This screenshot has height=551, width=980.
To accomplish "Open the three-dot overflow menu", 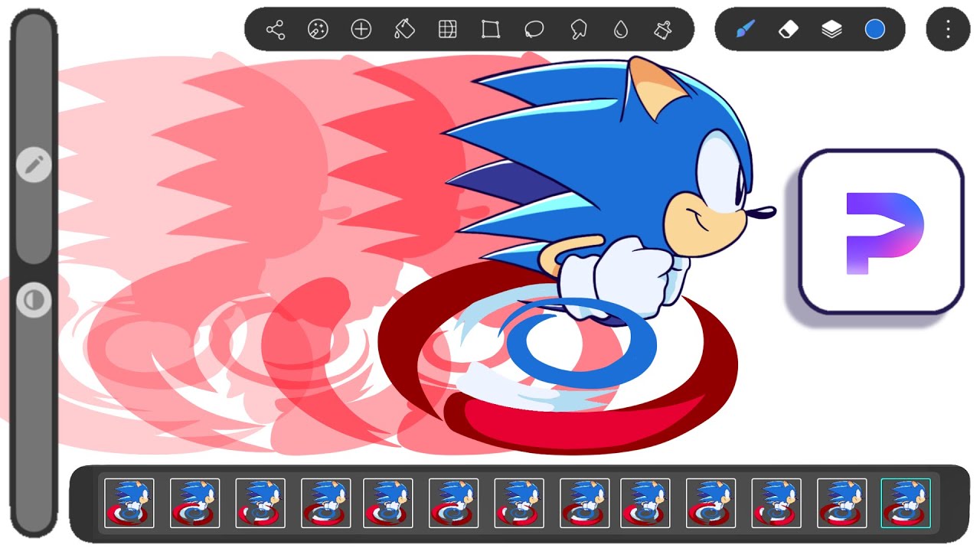I will [x=948, y=29].
